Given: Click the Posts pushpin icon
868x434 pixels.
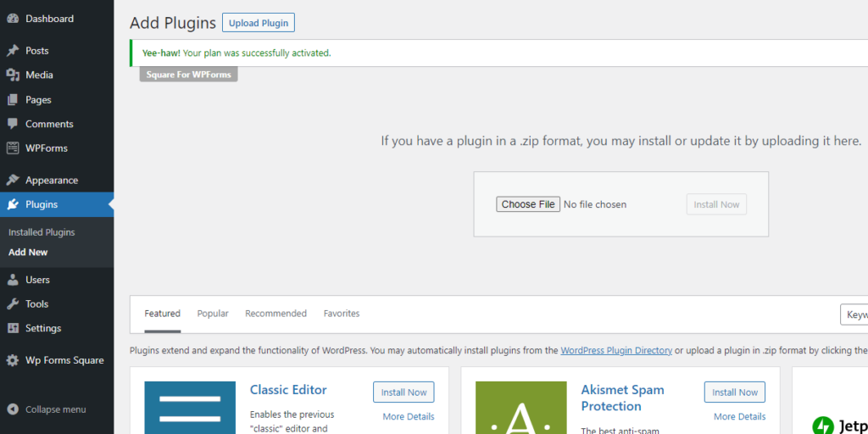Looking at the screenshot, I should 12,50.
